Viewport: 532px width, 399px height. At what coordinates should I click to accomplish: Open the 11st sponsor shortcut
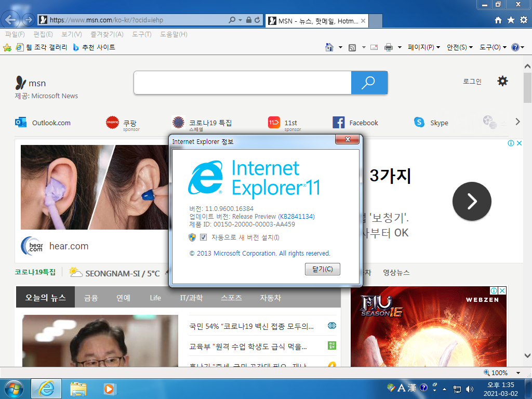click(x=285, y=124)
